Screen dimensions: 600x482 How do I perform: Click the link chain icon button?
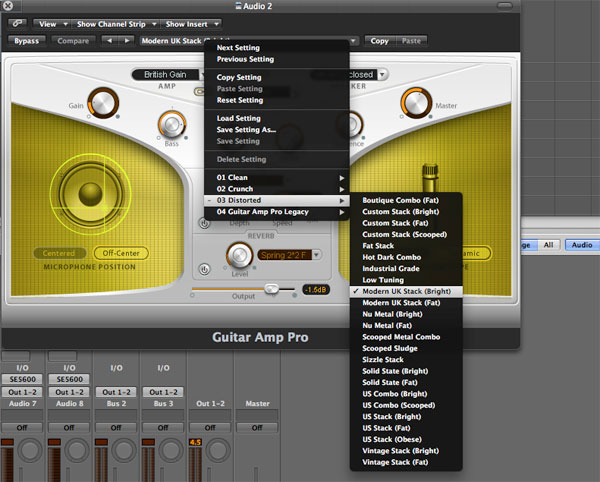(17, 24)
